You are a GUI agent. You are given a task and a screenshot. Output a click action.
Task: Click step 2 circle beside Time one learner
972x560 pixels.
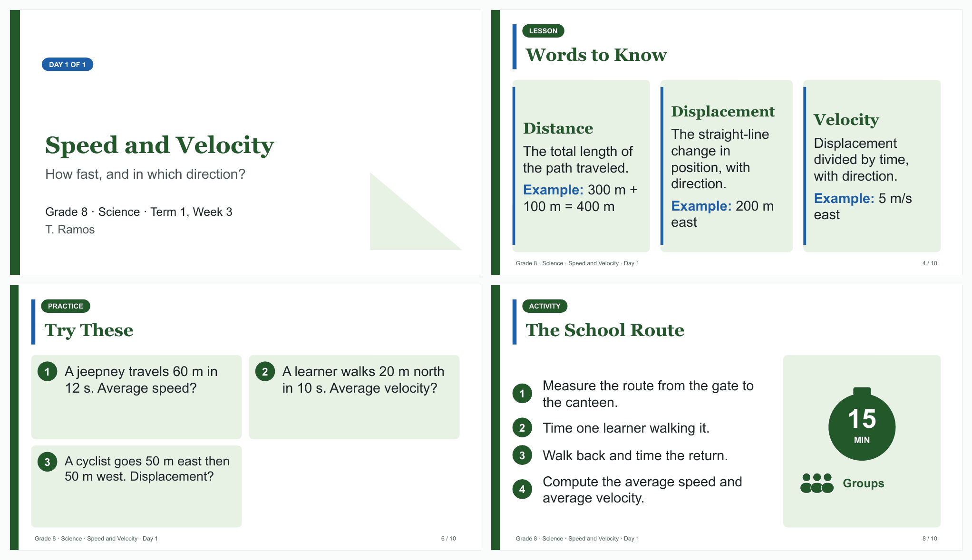(522, 428)
